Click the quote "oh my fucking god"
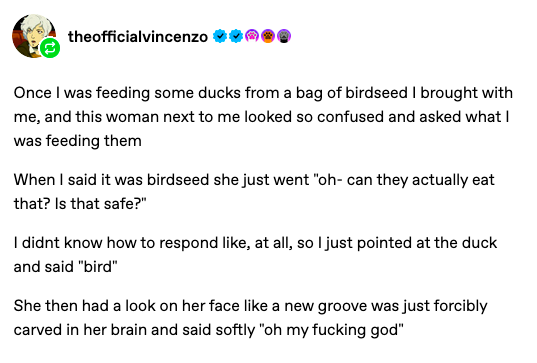The width and height of the screenshot is (537, 363). (332, 330)
